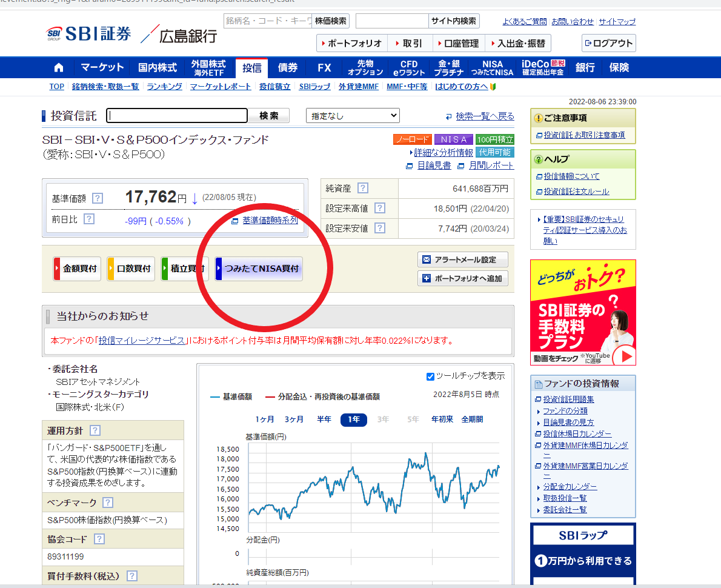Viewport: 721px width, 588px height.
Task: Go to the home icon in navigation bar
Action: point(59,68)
